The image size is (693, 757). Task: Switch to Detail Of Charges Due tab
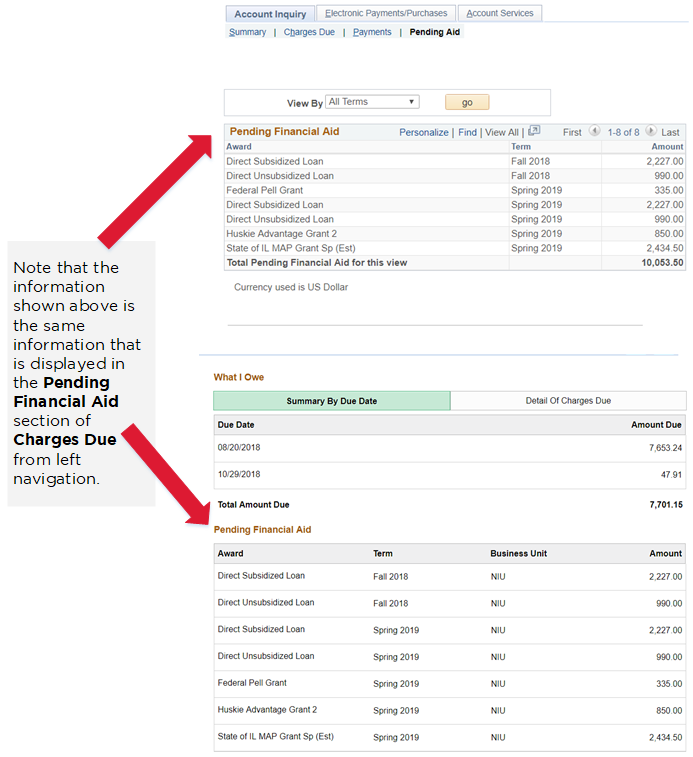pyautogui.click(x=567, y=401)
